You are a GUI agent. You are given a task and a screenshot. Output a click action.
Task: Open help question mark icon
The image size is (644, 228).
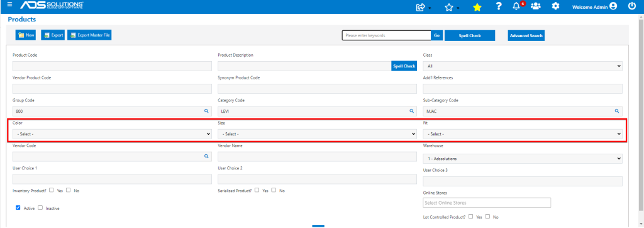[x=499, y=6]
